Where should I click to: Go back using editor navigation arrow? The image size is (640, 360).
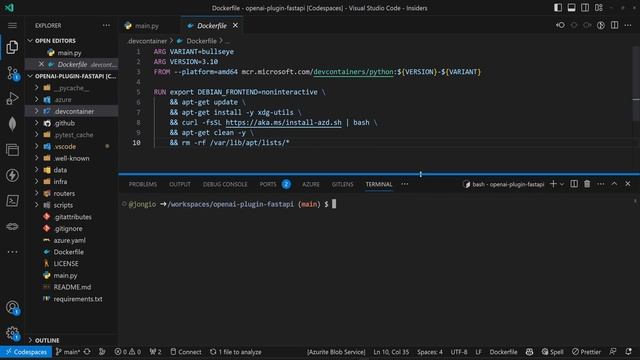pyautogui.click(x=560, y=25)
